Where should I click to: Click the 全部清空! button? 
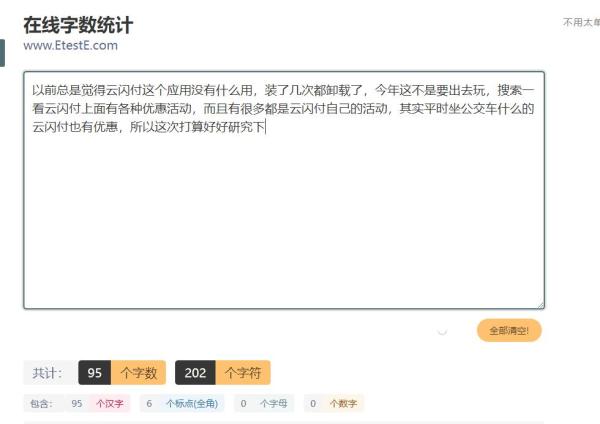pyautogui.click(x=509, y=330)
